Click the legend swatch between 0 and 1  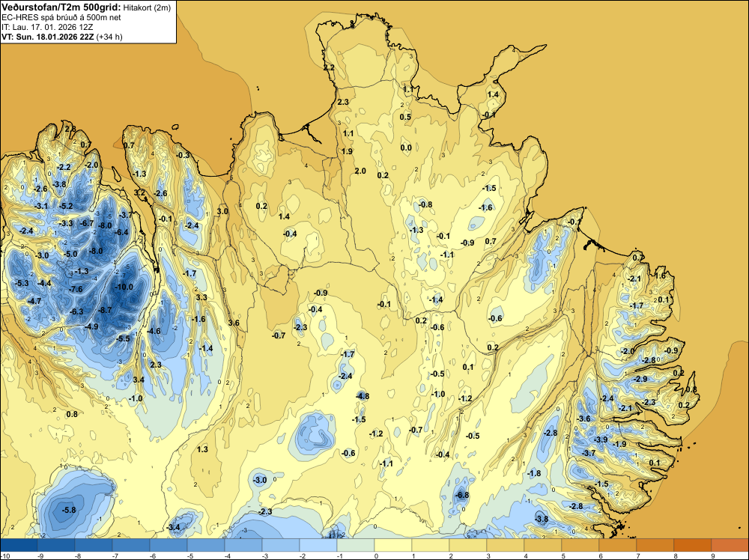393,545
